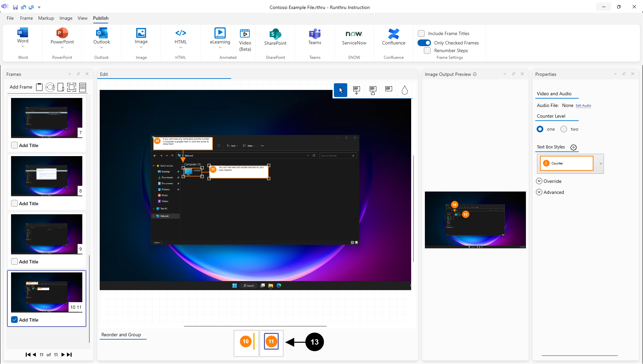This screenshot has width=643, height=364.
Task: Select frame 8 thumbnail
Action: coord(47,176)
